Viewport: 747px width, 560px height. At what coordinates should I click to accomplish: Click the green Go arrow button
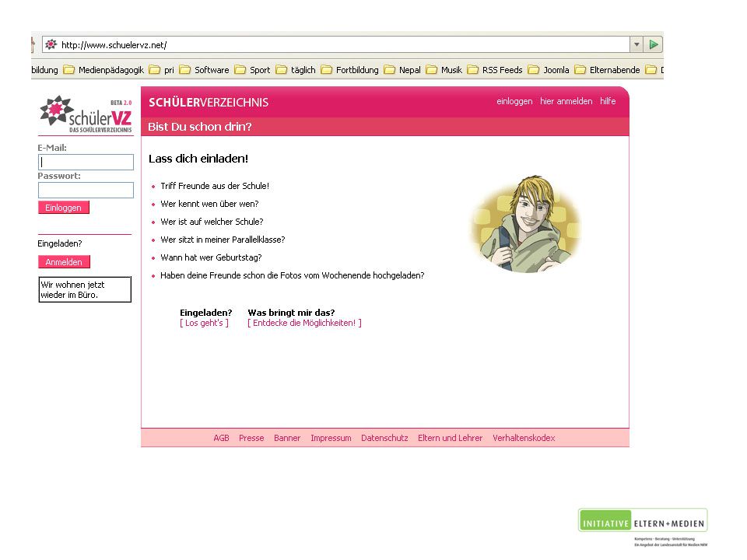tap(653, 45)
